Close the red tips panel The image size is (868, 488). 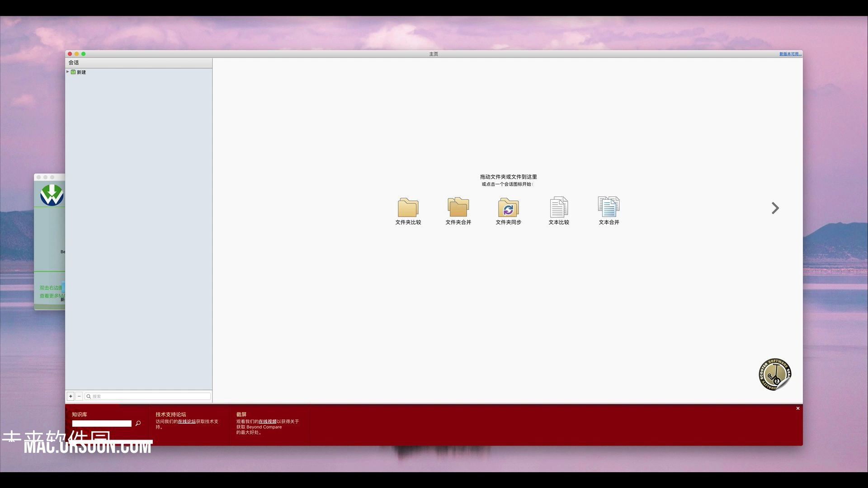point(798,408)
